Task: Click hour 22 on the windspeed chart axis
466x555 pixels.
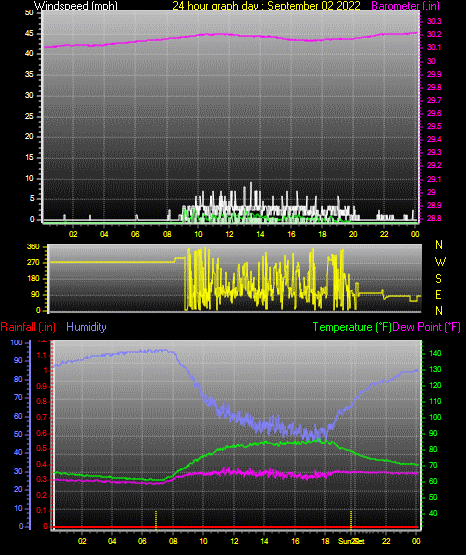Action: coord(384,234)
